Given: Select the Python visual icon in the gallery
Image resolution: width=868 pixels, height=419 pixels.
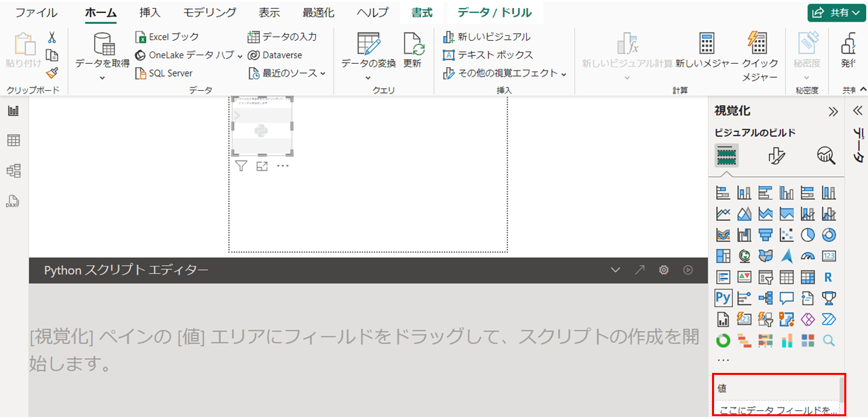Looking at the screenshot, I should [x=723, y=298].
